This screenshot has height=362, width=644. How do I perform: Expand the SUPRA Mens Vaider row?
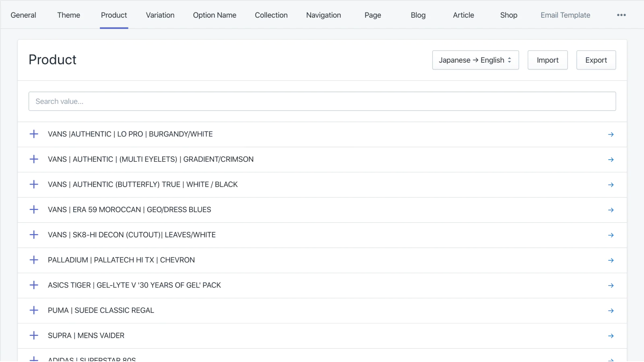tap(34, 335)
